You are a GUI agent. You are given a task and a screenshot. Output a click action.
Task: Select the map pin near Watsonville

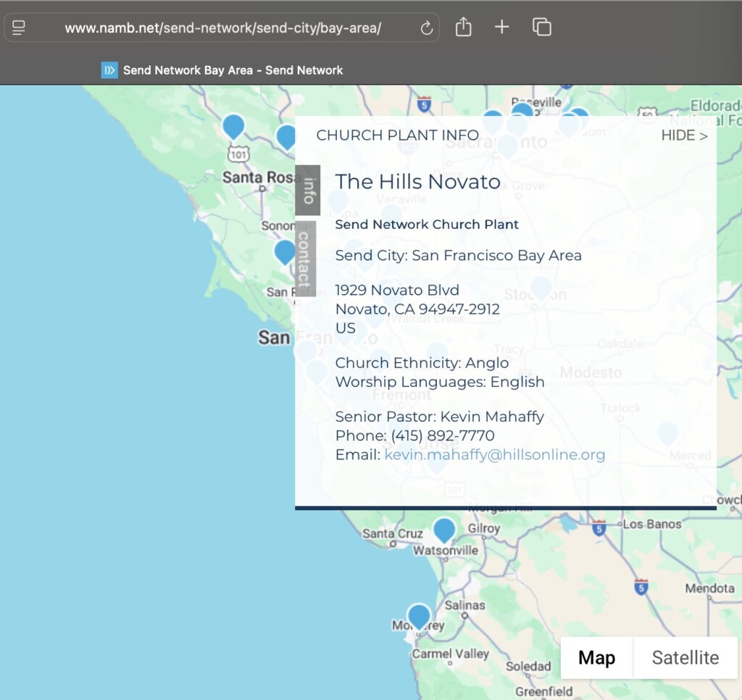pyautogui.click(x=444, y=530)
